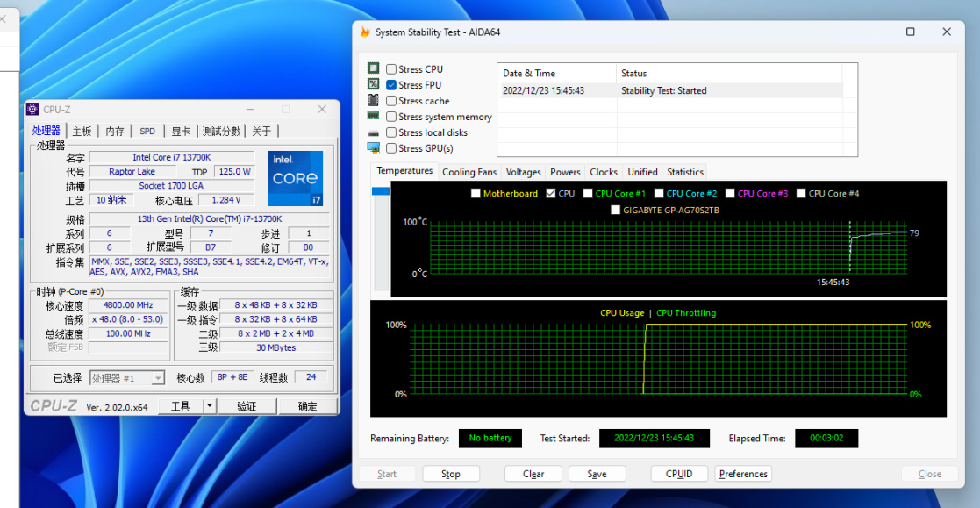980x508 pixels.
Task: Click the Stress FPU percent icon
Action: click(x=373, y=84)
